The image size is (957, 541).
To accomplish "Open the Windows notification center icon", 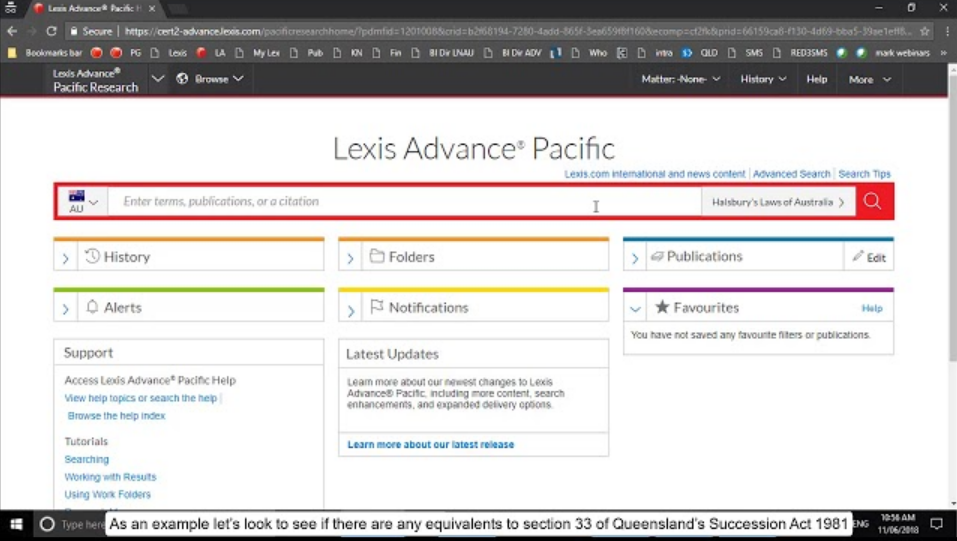I will [936, 525].
